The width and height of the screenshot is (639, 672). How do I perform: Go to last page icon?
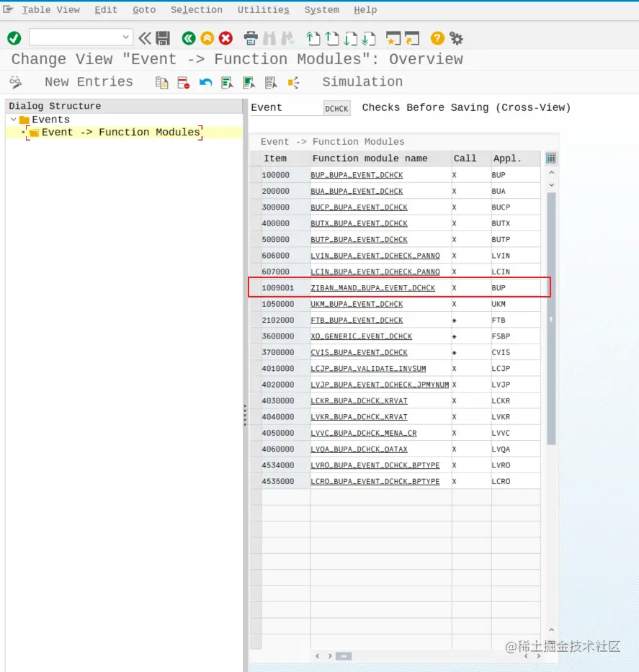(x=369, y=38)
